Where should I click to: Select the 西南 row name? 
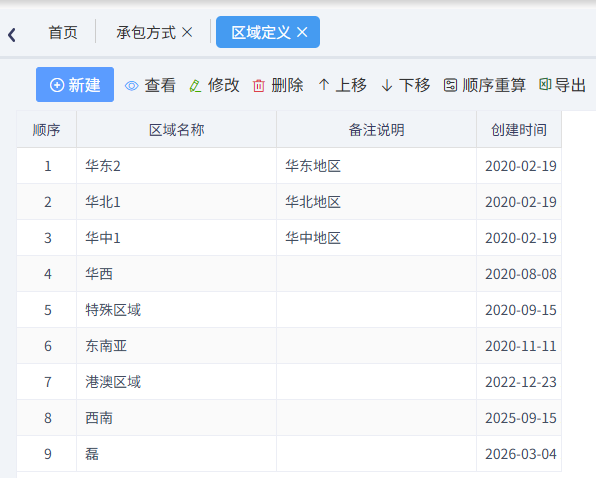point(99,418)
